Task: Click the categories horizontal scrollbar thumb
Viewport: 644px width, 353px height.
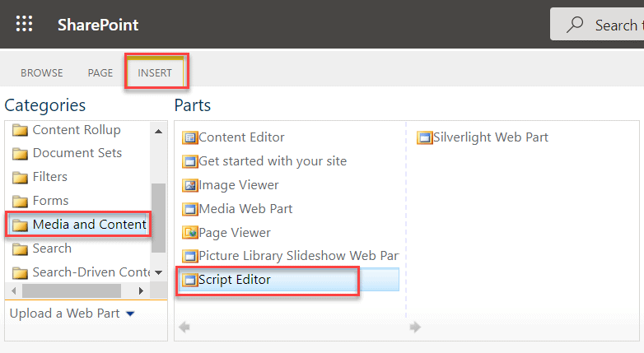Action: (x=72, y=291)
